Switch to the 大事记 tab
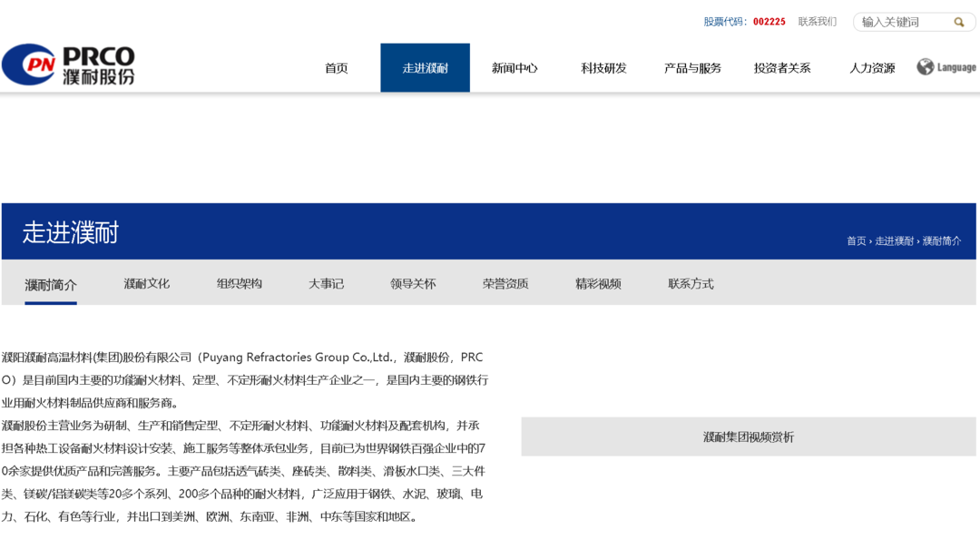980x559 pixels. pyautogui.click(x=327, y=284)
